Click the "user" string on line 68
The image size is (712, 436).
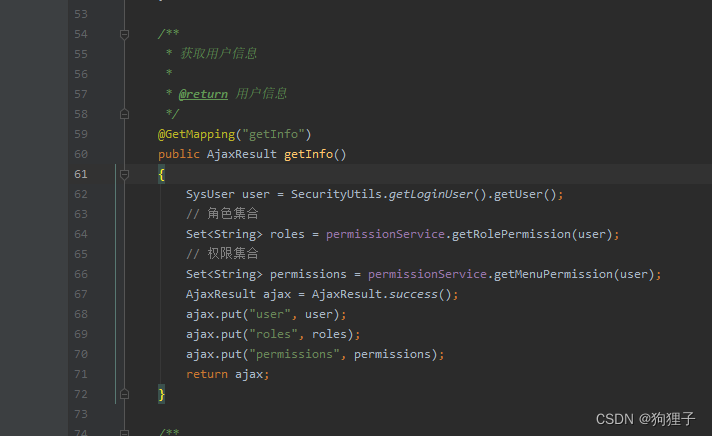point(270,314)
